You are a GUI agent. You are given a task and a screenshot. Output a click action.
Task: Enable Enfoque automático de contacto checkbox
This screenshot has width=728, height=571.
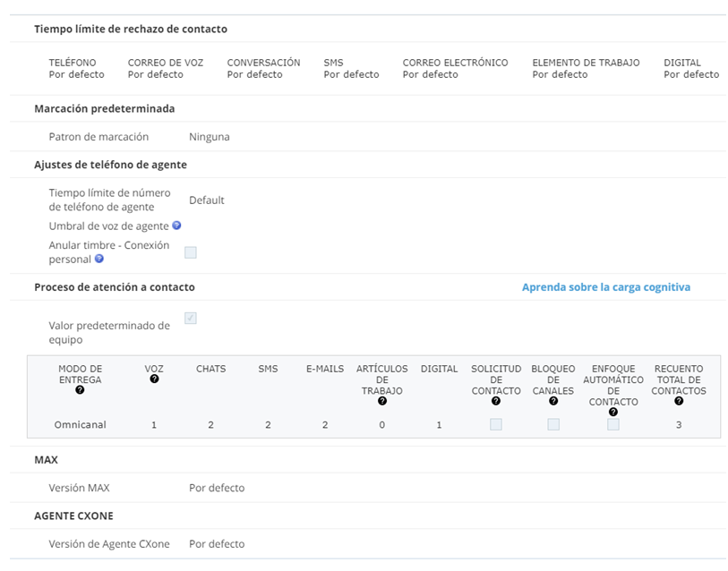[613, 424]
